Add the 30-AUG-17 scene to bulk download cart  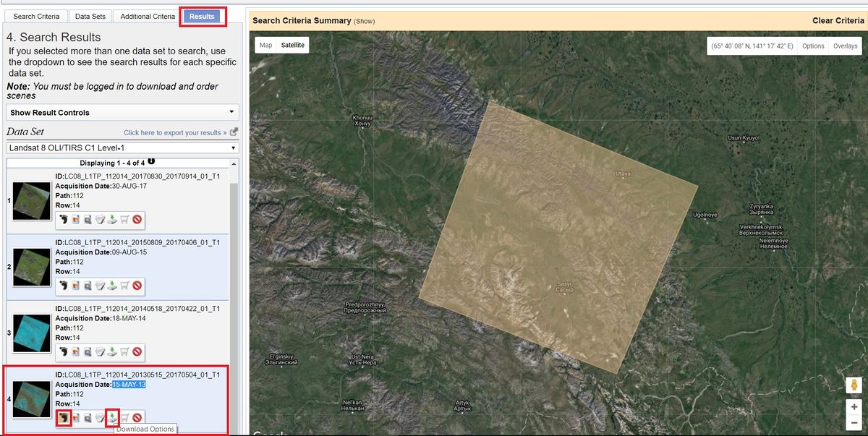(x=123, y=219)
